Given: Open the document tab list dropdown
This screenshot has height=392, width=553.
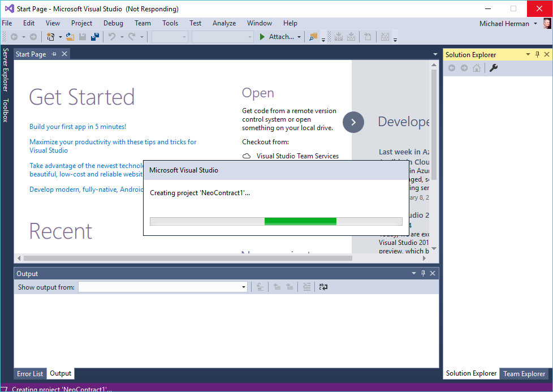Looking at the screenshot, I should [x=435, y=54].
